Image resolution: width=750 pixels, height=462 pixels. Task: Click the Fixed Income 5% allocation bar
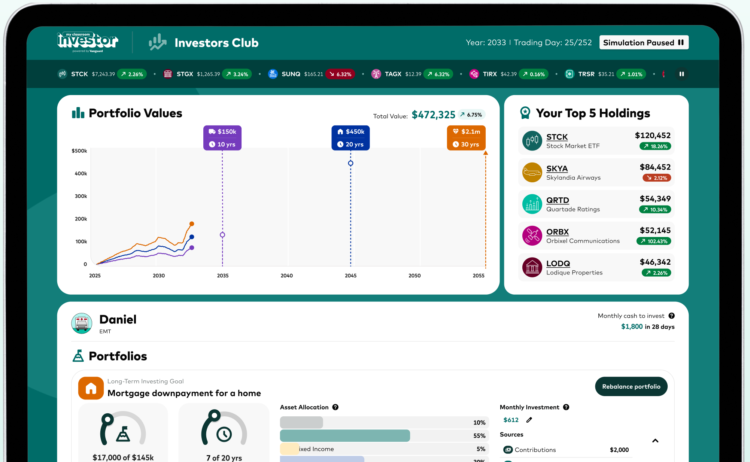coord(384,449)
